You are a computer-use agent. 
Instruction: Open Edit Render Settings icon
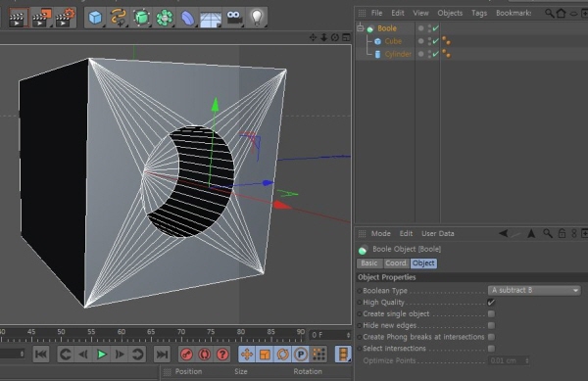click(65, 18)
